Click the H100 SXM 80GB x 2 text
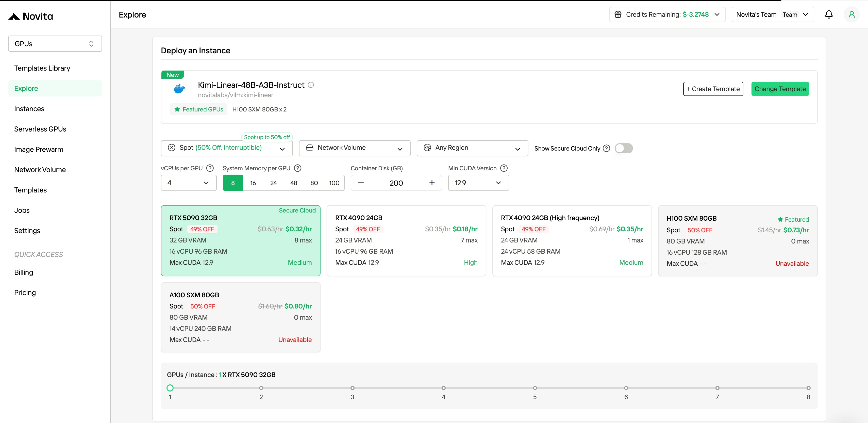This screenshot has width=868, height=423. click(259, 109)
